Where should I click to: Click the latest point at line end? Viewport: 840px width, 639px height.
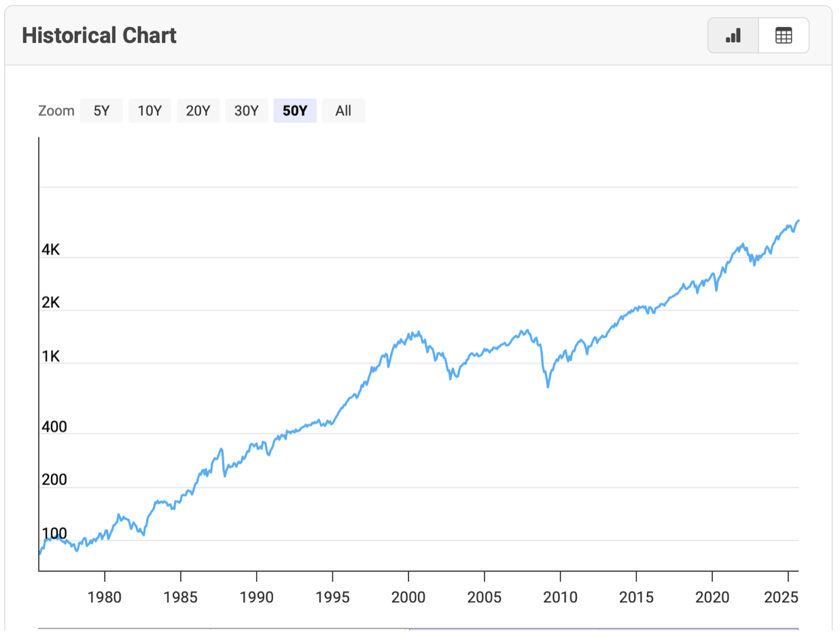[798, 220]
